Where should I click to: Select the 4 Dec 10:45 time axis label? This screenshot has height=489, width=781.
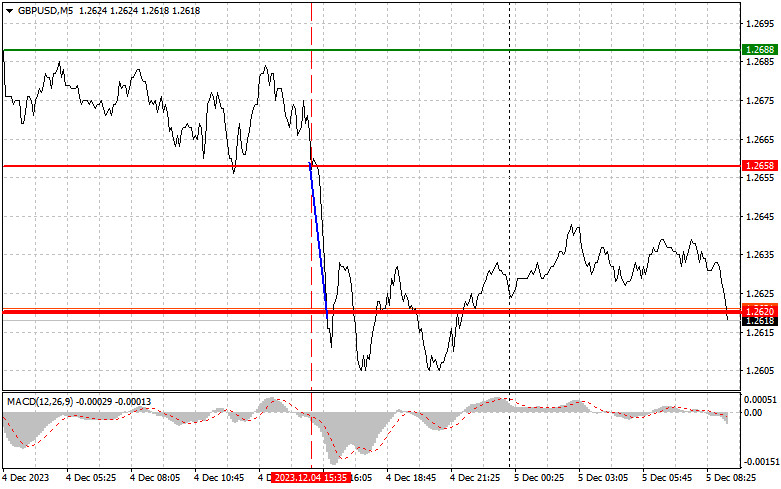219,478
